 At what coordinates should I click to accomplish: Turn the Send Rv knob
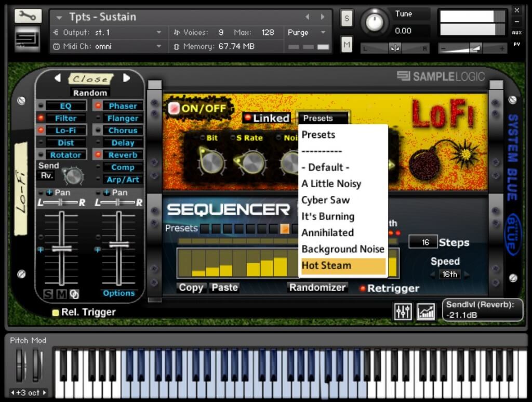point(74,176)
